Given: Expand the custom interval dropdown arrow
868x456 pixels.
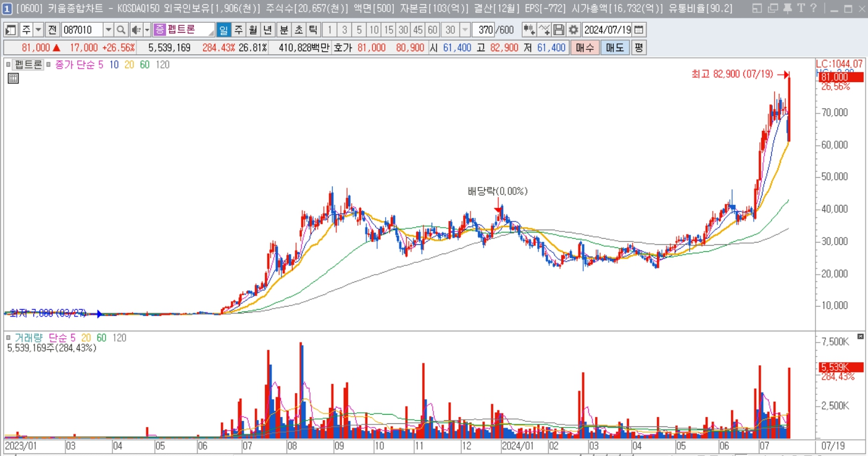Looking at the screenshot, I should [464, 30].
